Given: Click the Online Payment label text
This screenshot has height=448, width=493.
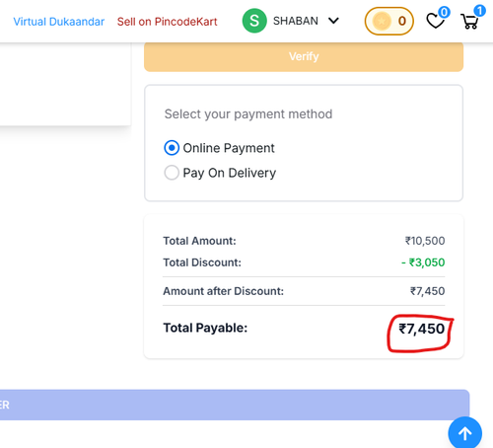Looking at the screenshot, I should [229, 148].
